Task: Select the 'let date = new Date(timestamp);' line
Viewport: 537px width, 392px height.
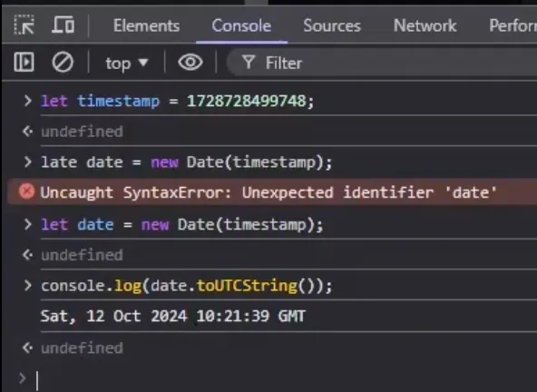Action: (x=181, y=225)
